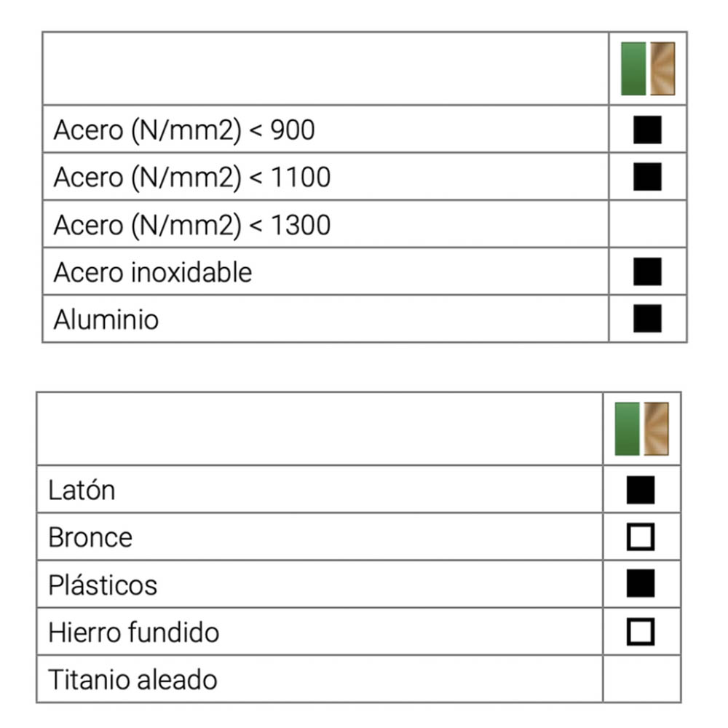
Task: Click the green-gold icon above the Acero rows
Action: point(647,68)
